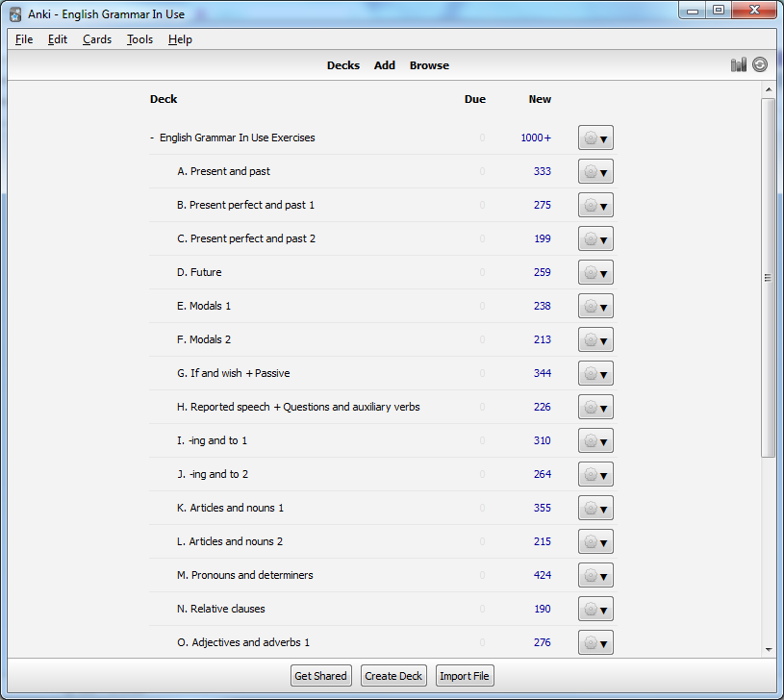The width and height of the screenshot is (784, 700).
Task: Select the G. If and wish + Passive deck
Action: [x=234, y=373]
